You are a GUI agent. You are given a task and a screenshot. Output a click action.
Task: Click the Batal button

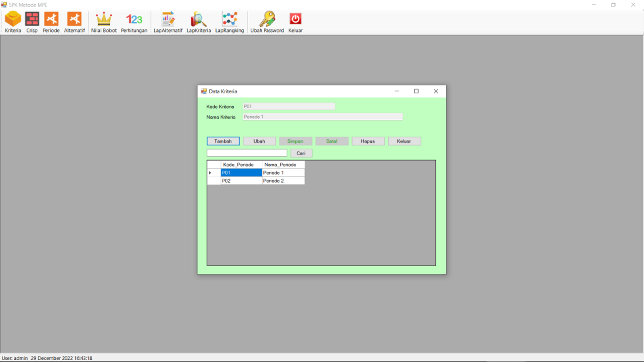tap(331, 141)
